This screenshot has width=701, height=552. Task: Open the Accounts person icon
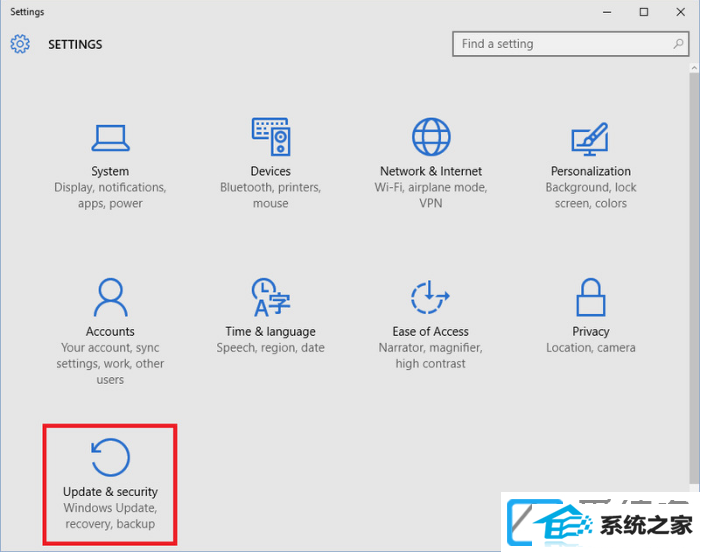pos(110,297)
